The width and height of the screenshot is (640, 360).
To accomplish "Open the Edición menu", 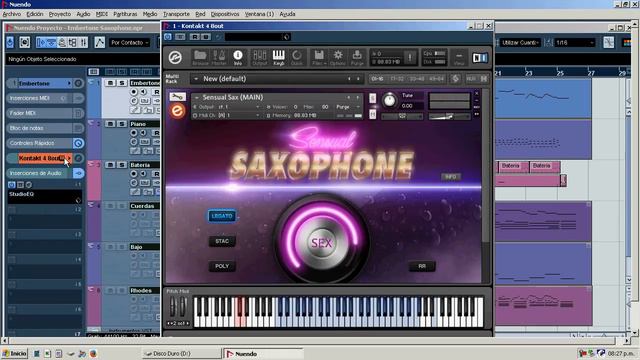I will tap(35, 14).
